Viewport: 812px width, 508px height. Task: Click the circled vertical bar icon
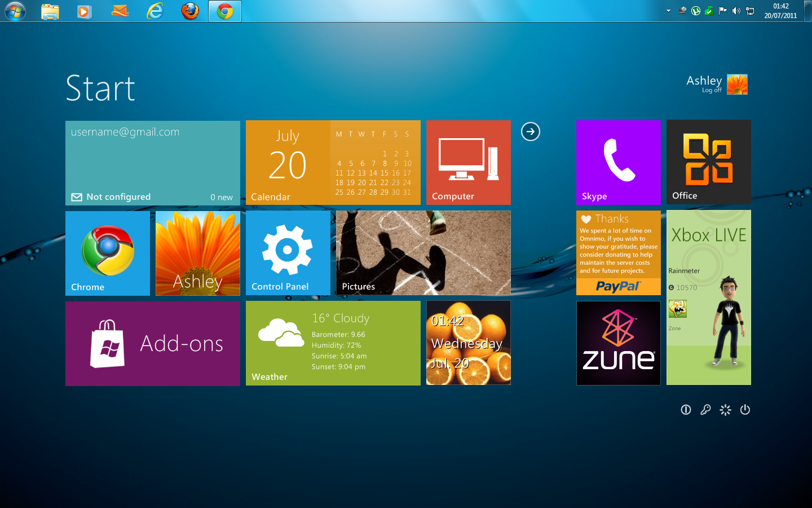[686, 410]
